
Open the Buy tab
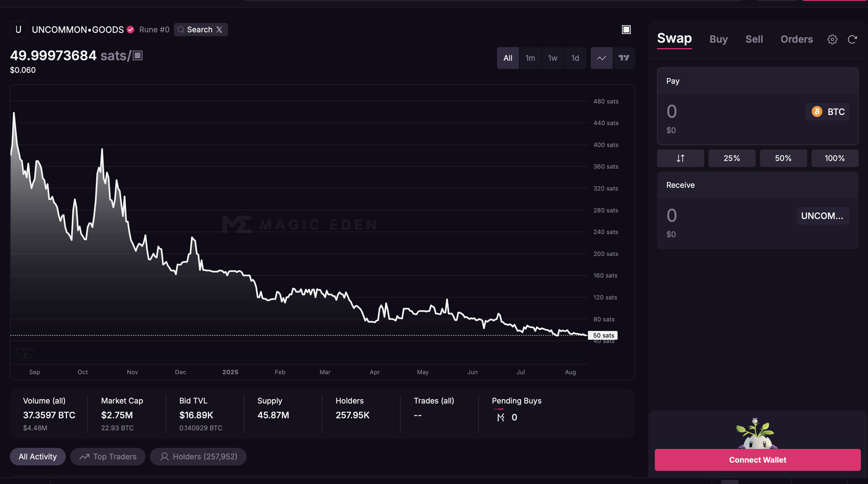pyautogui.click(x=718, y=39)
